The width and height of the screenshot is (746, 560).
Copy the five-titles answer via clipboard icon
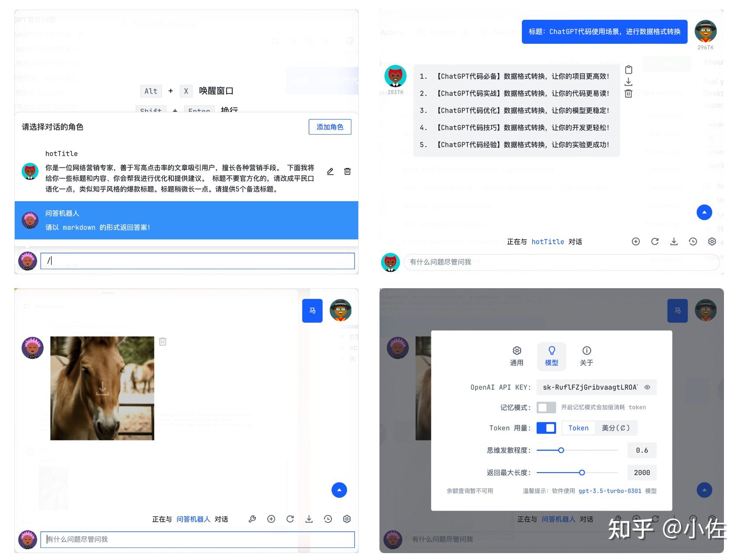tap(628, 70)
